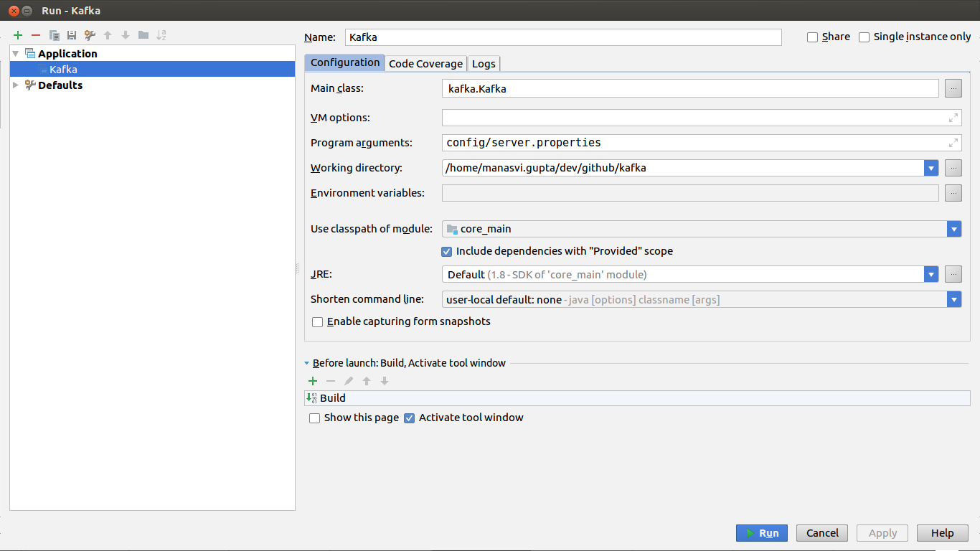Image resolution: width=980 pixels, height=551 pixels.
Task: Uncheck Activate tool window
Action: (x=410, y=418)
